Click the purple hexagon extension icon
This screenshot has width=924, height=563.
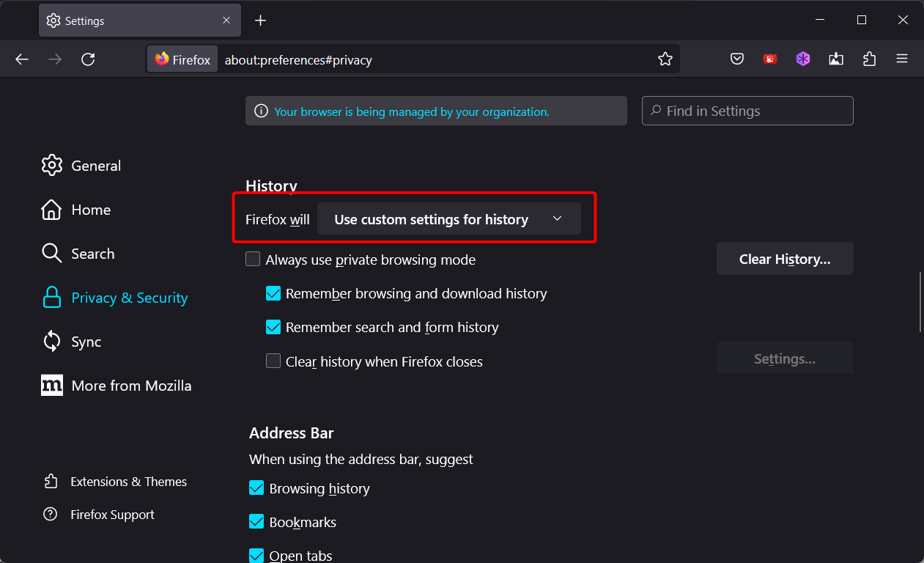click(803, 59)
